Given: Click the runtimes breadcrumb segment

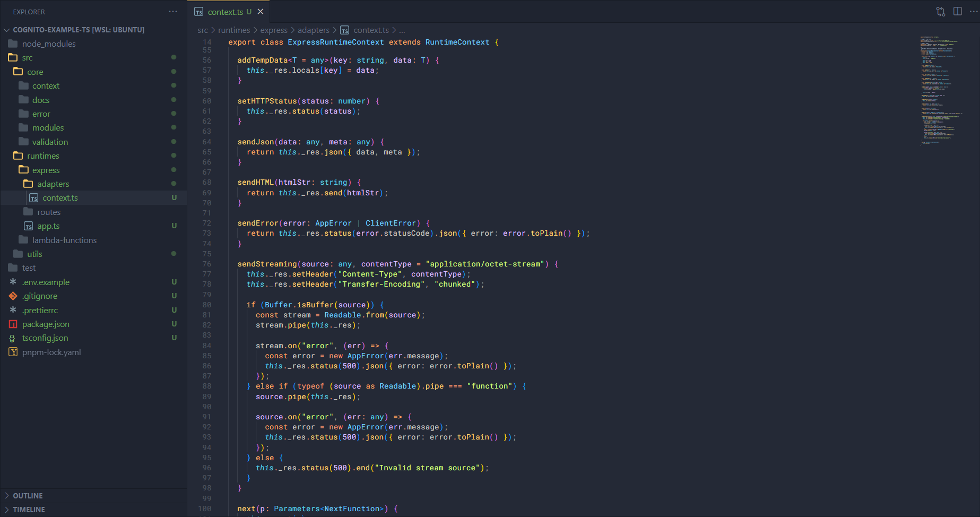Looking at the screenshot, I should click(234, 30).
